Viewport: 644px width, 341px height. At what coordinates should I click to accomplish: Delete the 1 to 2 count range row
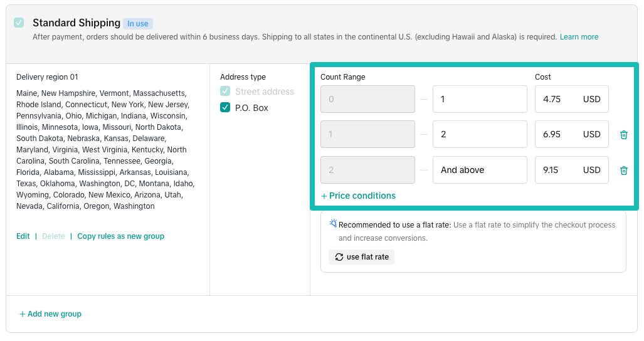(x=623, y=135)
